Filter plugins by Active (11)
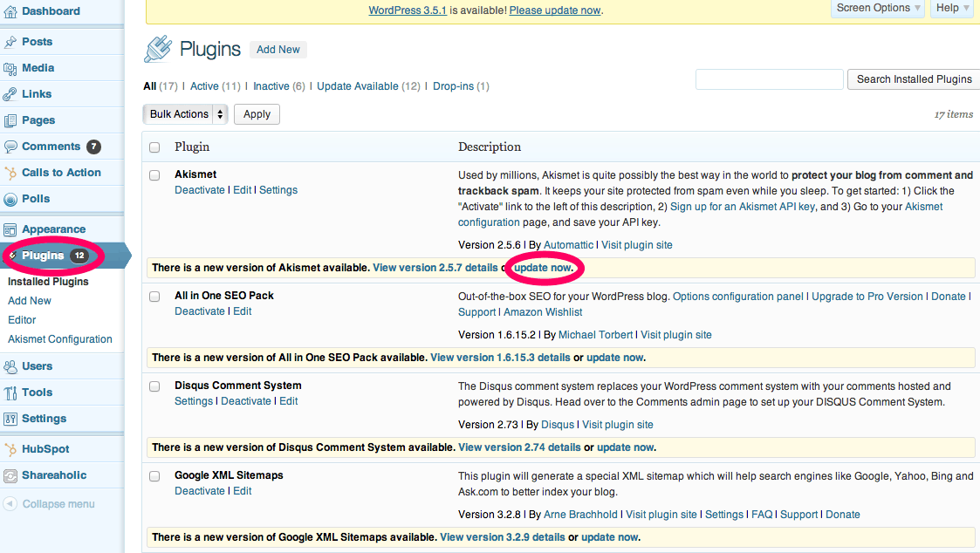This screenshot has height=553, width=980. (215, 86)
